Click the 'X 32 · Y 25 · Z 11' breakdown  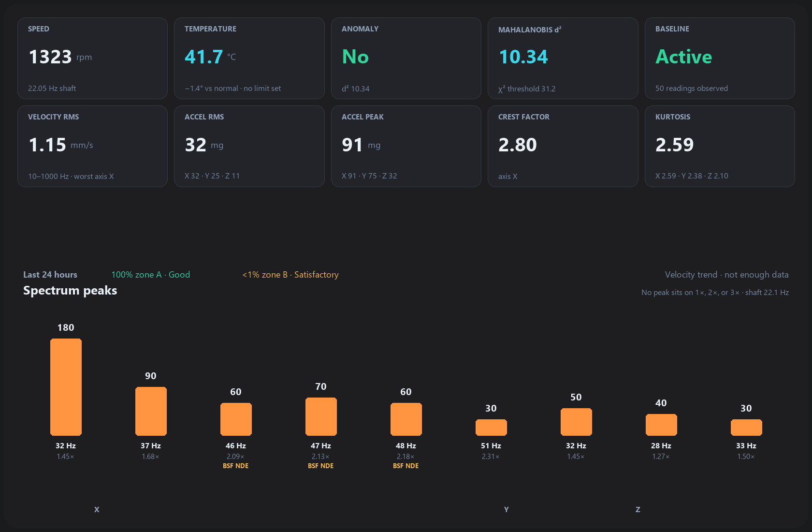coord(212,176)
